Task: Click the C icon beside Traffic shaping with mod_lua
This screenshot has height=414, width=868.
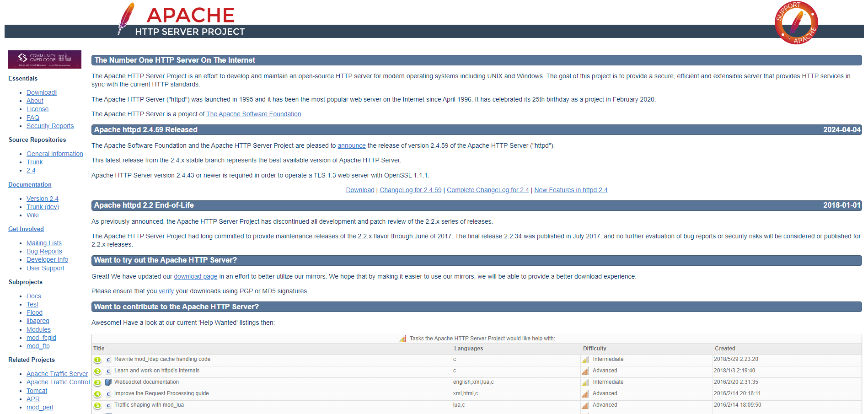Action: [x=108, y=405]
